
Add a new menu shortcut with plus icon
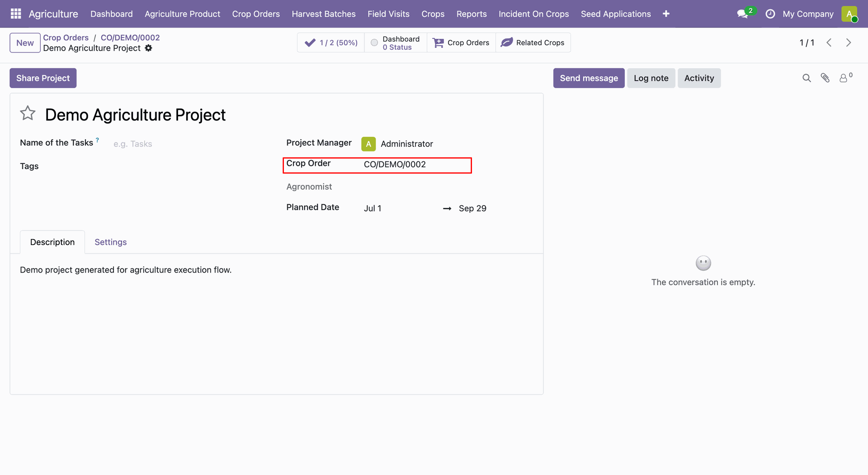666,14
